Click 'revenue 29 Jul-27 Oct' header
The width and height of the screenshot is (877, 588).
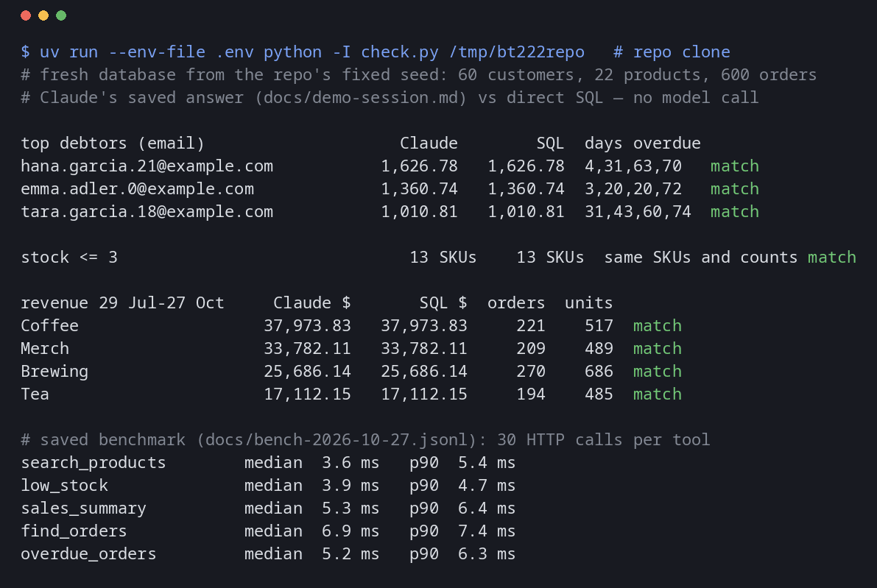122,303
